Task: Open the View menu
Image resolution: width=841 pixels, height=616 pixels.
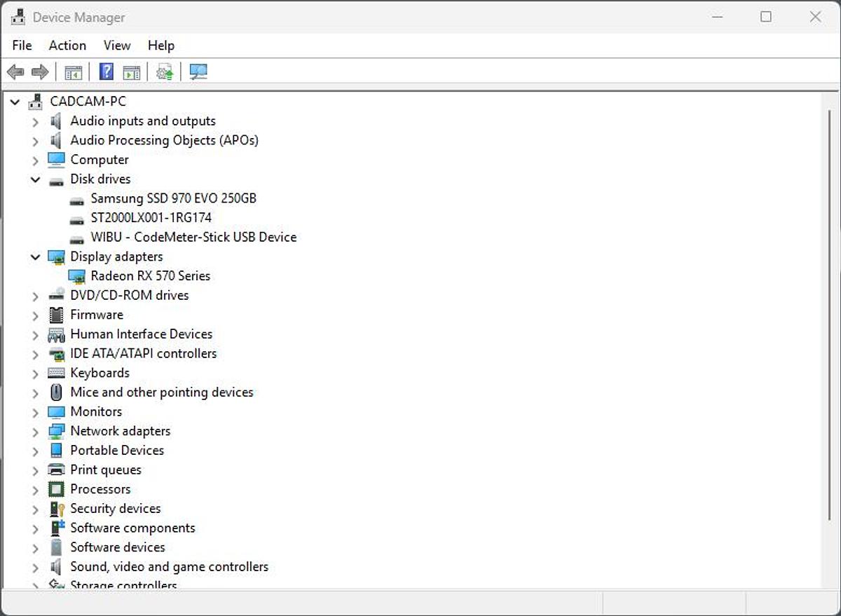Action: pos(117,46)
